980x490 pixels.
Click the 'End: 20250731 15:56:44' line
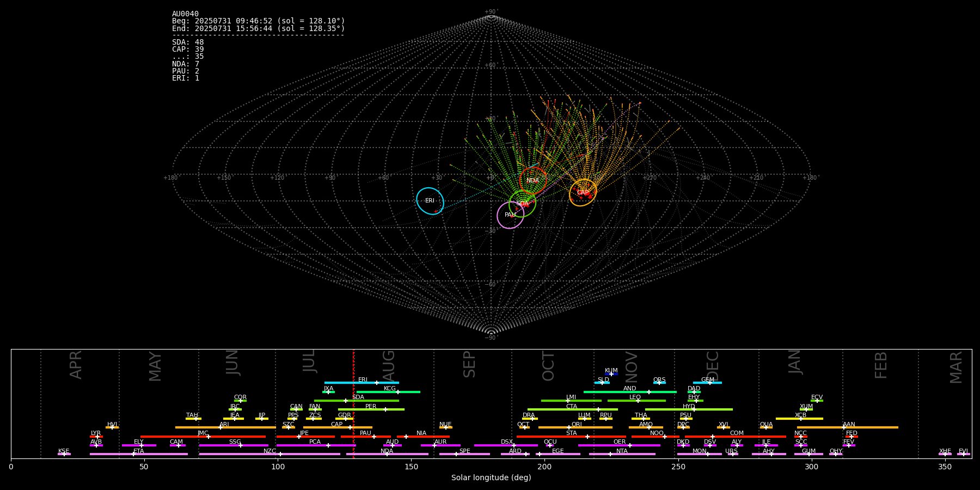[x=259, y=28]
